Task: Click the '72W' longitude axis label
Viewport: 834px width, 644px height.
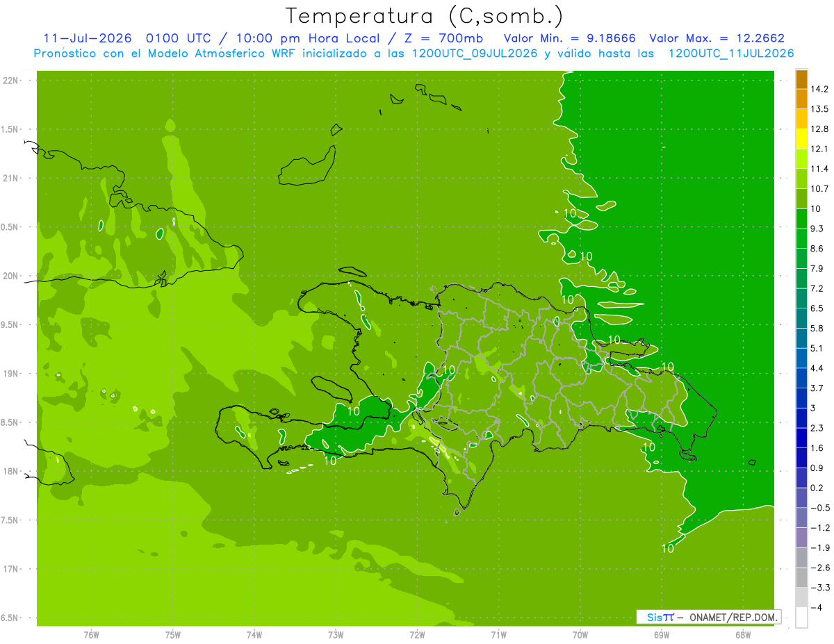Action: [417, 634]
